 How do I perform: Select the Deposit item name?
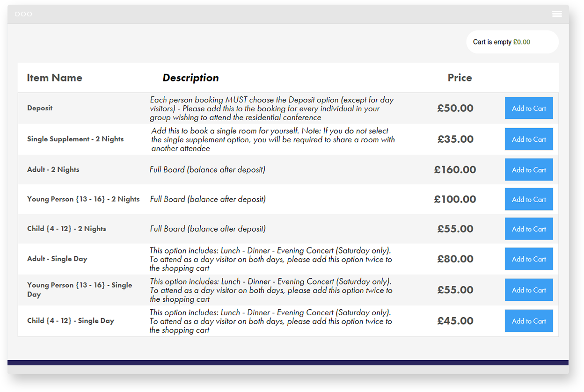click(40, 108)
